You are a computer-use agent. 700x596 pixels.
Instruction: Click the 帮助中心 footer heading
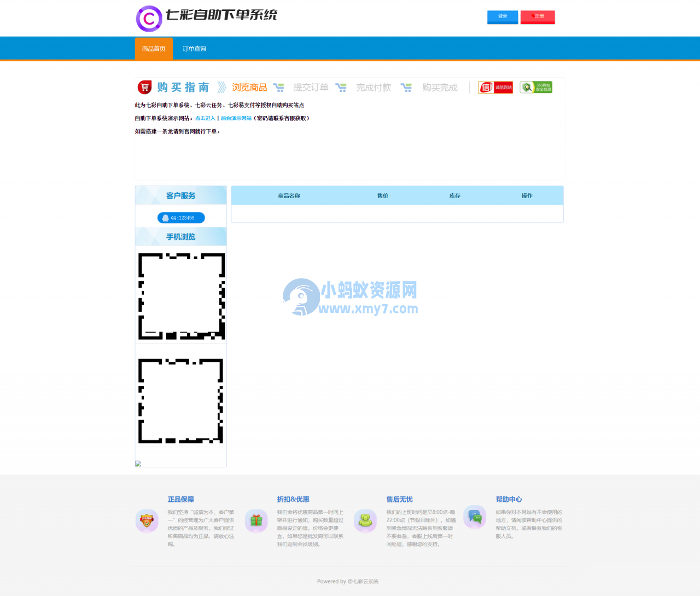(x=509, y=499)
